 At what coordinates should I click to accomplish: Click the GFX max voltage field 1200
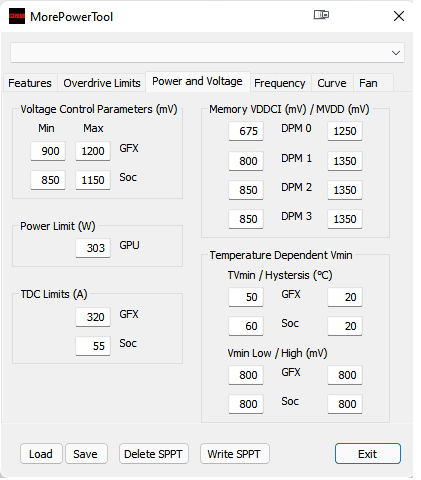[x=93, y=151]
